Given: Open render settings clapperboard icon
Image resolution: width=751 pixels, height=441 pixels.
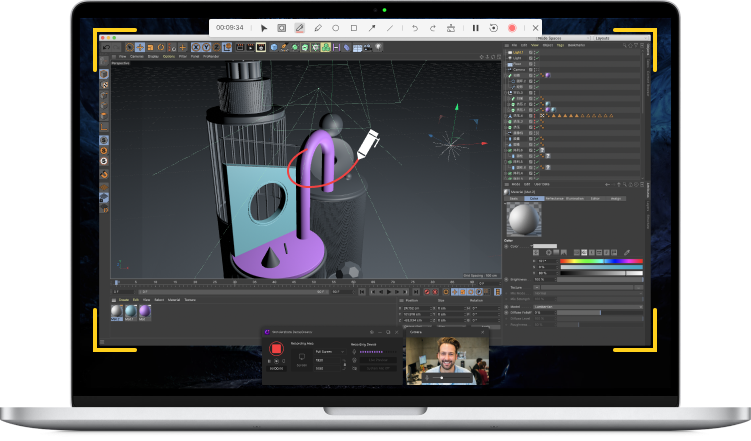Looking at the screenshot, I should (261, 47).
